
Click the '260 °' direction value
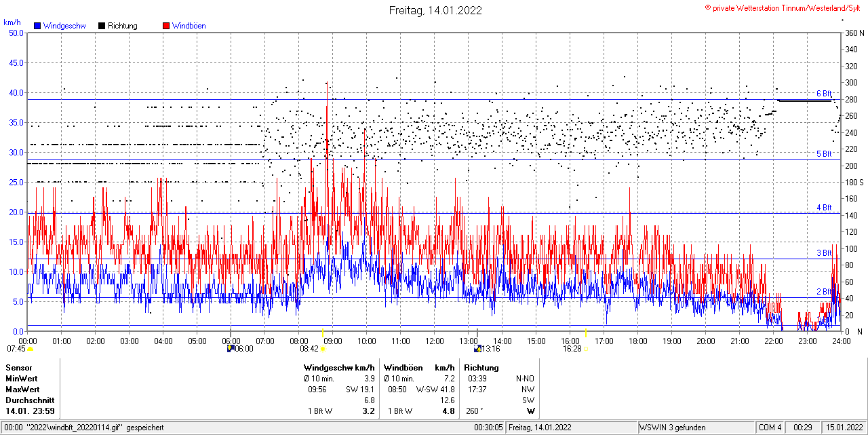click(475, 411)
